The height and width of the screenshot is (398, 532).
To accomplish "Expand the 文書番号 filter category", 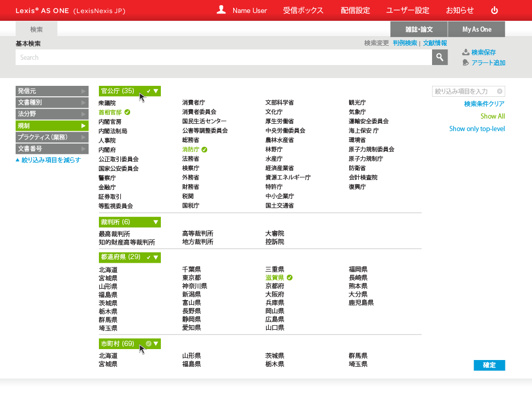I will [x=52, y=149].
